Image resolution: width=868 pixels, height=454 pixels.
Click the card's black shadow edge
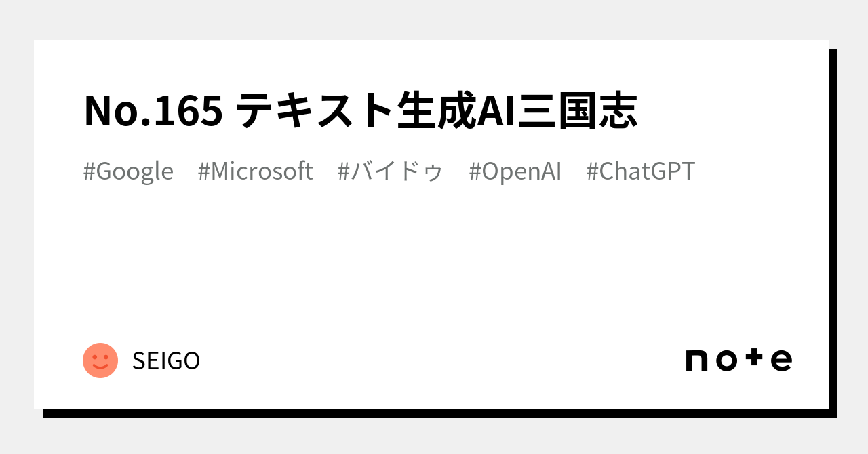pos(833,230)
